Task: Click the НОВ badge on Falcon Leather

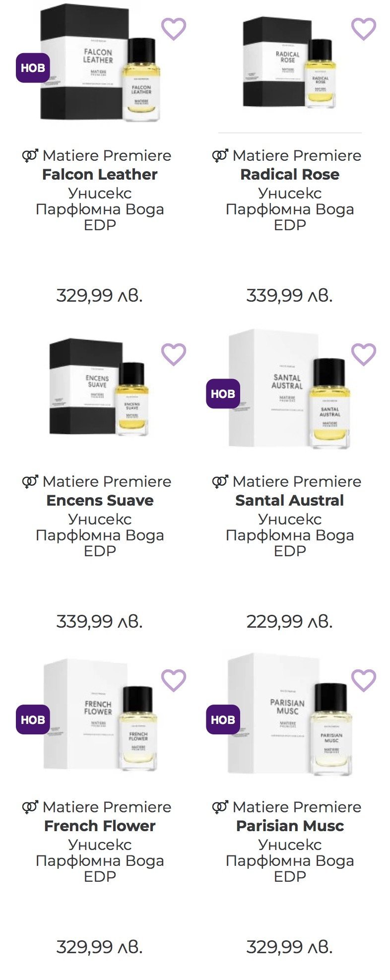Action: click(33, 68)
